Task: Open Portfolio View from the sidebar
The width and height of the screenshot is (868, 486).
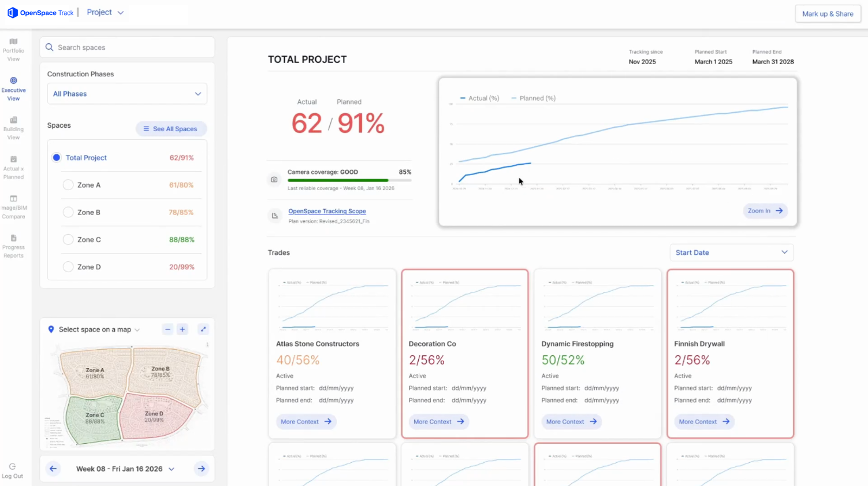Action: click(13, 50)
